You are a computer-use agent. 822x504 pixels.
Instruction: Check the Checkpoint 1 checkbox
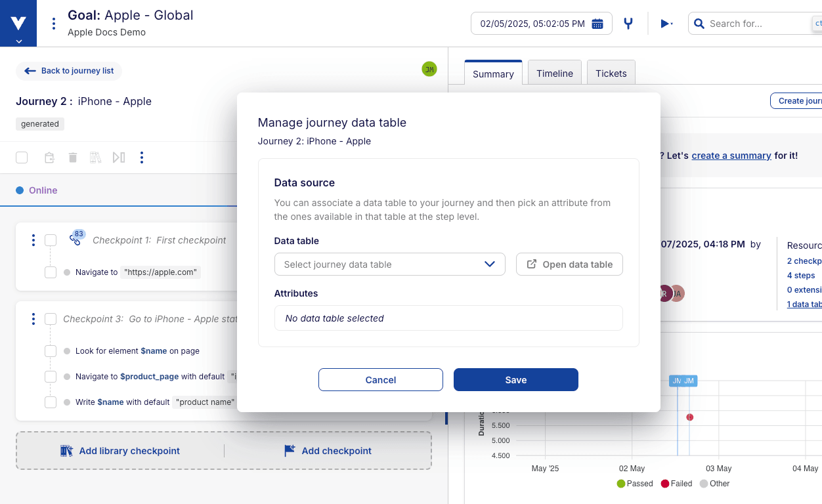pyautogui.click(x=51, y=240)
